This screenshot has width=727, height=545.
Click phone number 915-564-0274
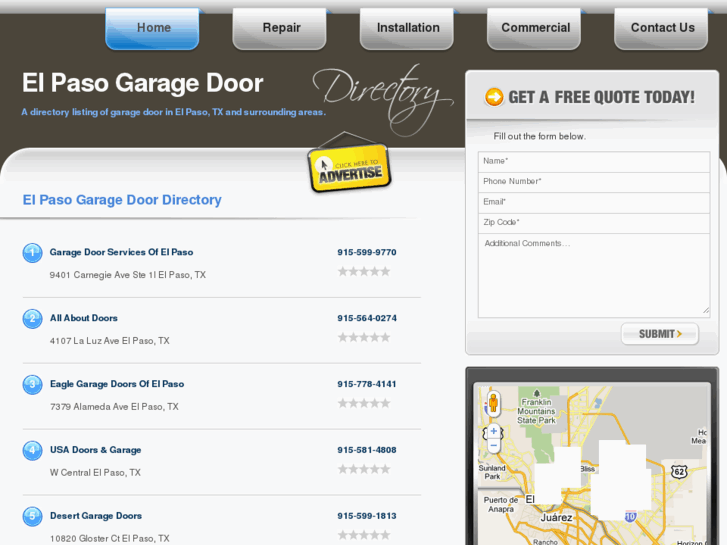(367, 318)
